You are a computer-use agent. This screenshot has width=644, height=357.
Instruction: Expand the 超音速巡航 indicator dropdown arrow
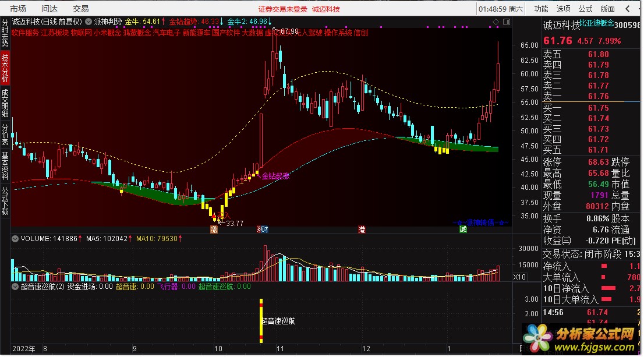pos(15,287)
